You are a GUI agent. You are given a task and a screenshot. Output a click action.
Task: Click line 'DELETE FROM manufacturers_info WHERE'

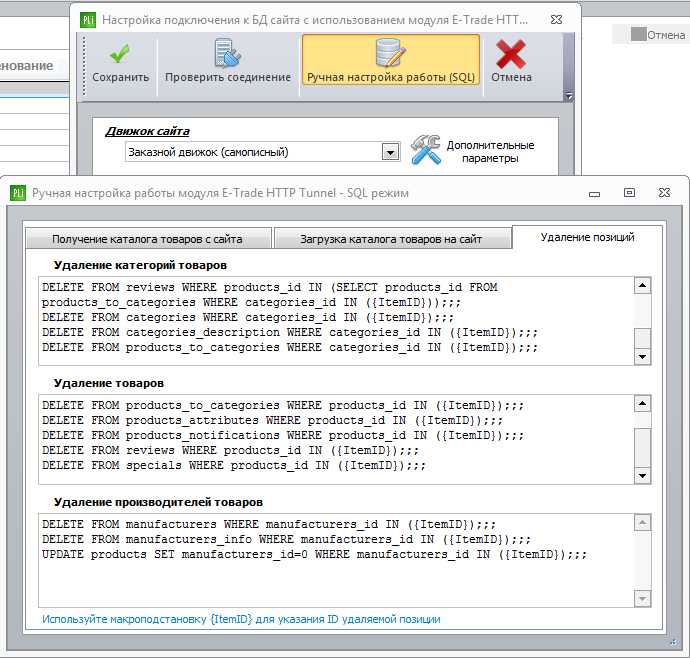tap(286, 539)
